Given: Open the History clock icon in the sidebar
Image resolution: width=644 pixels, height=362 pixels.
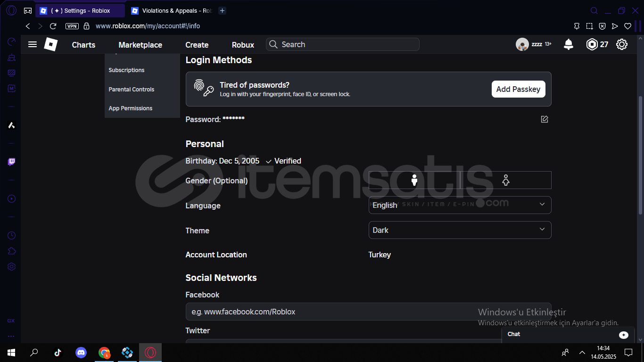Looking at the screenshot, I should coord(12,235).
